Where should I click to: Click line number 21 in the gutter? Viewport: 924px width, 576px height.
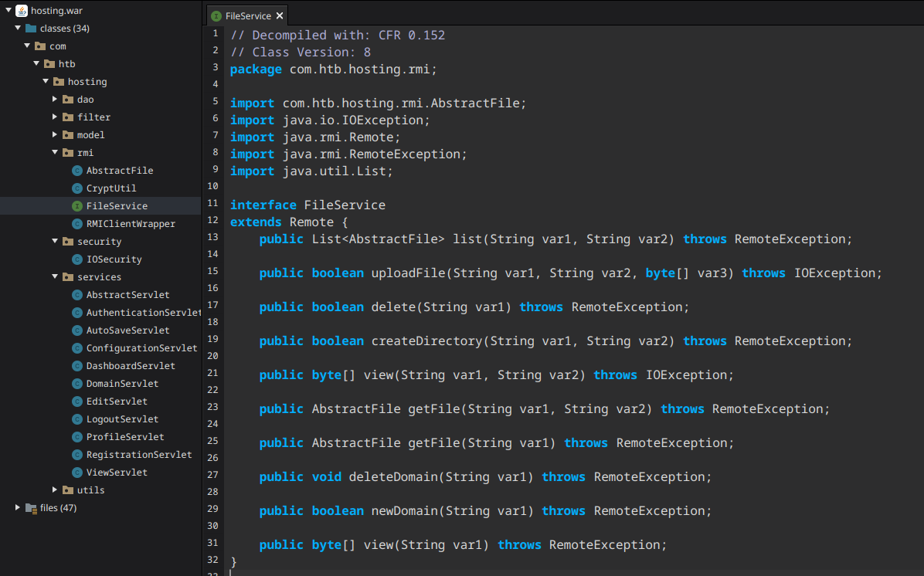pos(212,373)
